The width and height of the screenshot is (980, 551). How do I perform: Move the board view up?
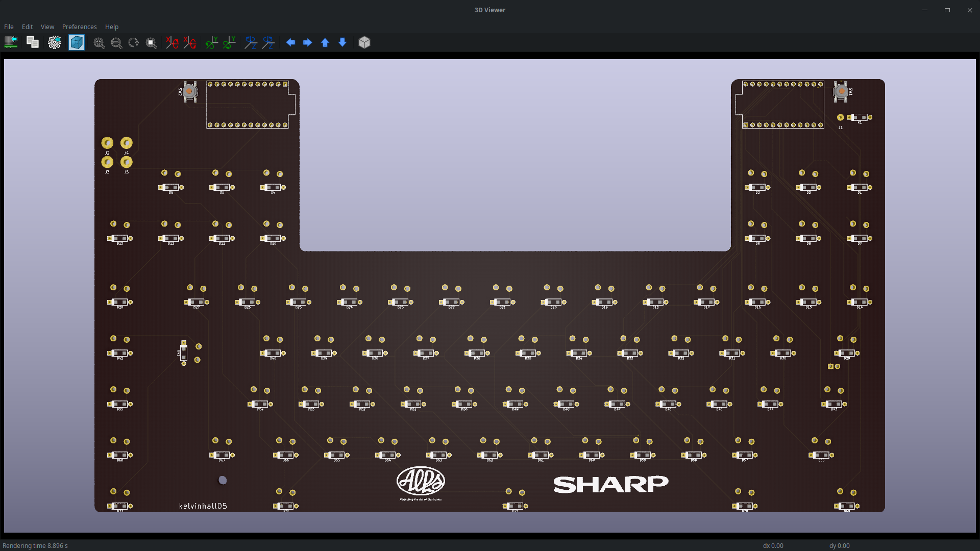325,43
